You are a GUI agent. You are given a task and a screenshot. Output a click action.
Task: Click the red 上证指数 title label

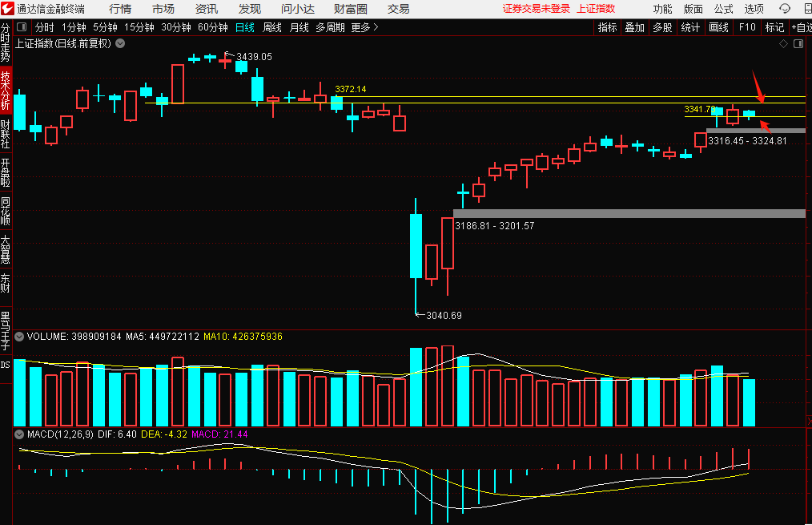pyautogui.click(x=596, y=9)
